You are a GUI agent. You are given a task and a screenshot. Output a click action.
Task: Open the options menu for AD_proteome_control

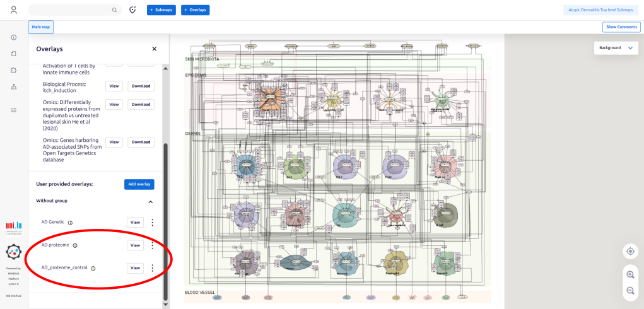pos(152,268)
